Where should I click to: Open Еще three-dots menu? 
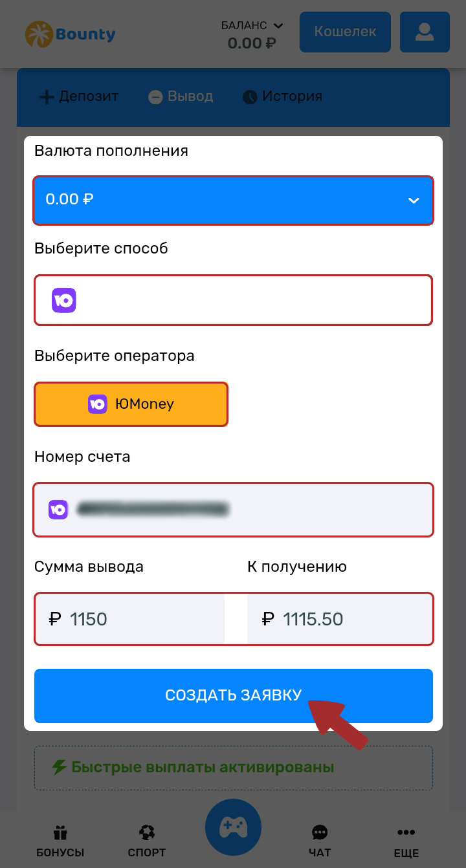click(x=406, y=832)
